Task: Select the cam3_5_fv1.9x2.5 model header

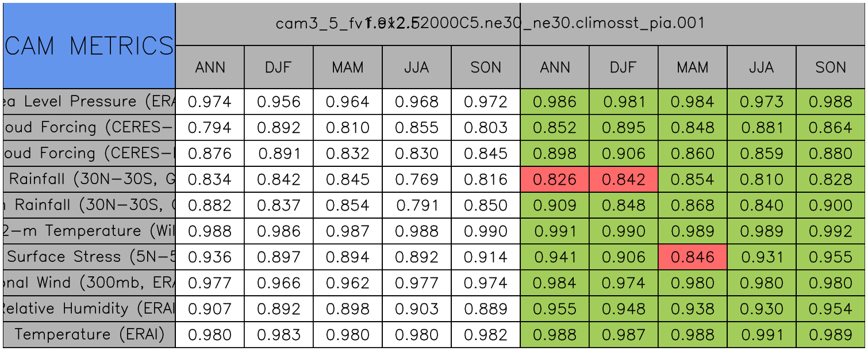Action: click(x=347, y=24)
